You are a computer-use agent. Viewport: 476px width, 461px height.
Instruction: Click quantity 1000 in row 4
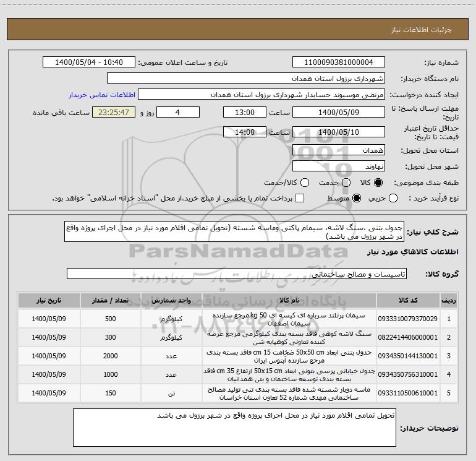111,374
